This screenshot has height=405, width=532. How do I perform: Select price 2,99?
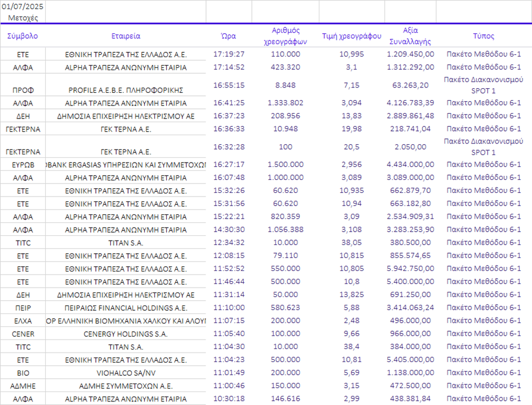(x=351, y=398)
